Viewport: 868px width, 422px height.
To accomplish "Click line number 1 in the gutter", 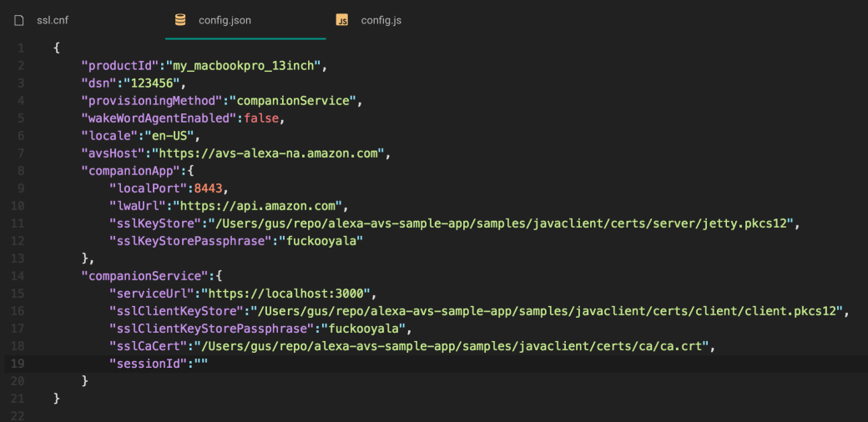I will coord(22,48).
